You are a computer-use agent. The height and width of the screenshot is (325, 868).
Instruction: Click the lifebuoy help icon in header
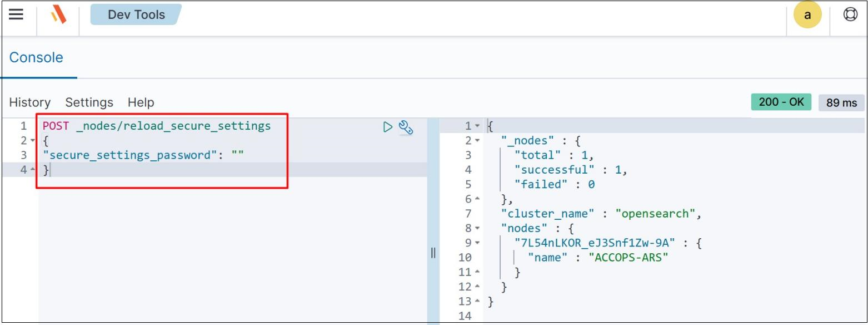[850, 15]
